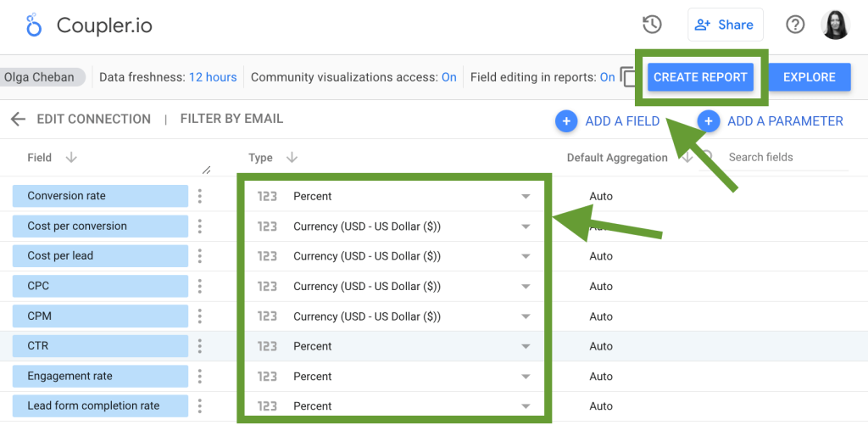Click the copy data source icon
Viewport: 868px width, 425px height.
point(628,77)
